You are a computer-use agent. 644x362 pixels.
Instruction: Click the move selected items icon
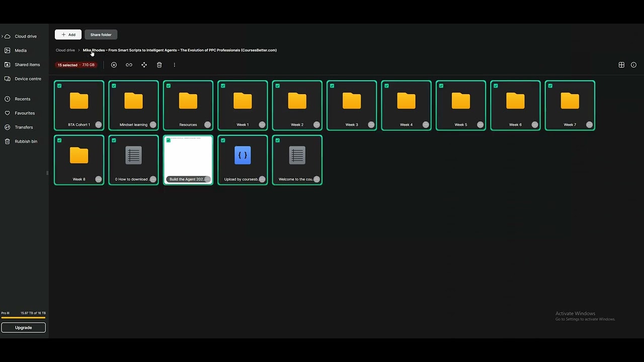144,65
